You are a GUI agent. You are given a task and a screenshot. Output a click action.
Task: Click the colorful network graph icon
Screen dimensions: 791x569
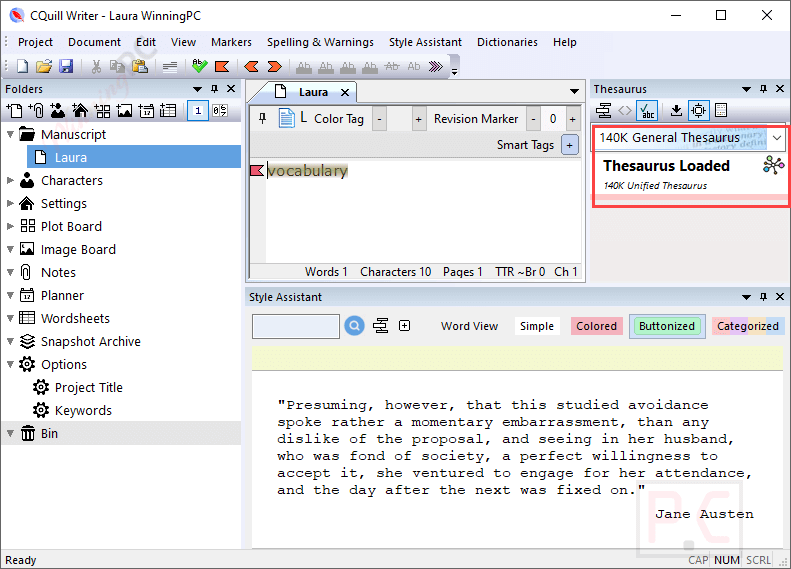(x=773, y=165)
